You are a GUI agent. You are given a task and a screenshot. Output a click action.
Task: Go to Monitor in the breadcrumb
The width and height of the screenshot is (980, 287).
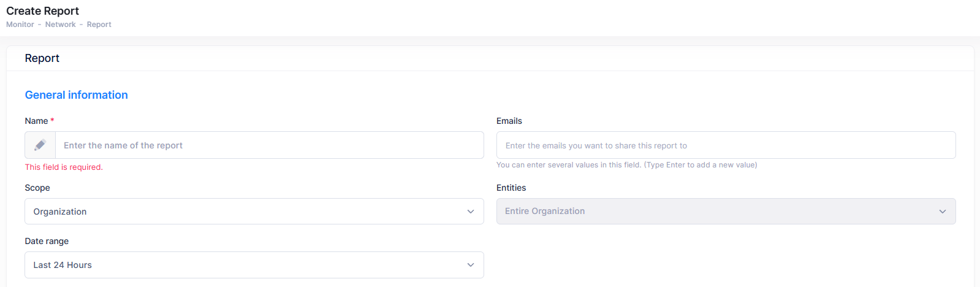tap(20, 25)
